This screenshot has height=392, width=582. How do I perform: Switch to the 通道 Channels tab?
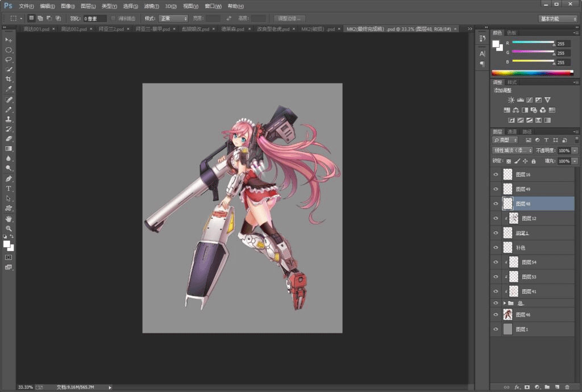tap(512, 132)
